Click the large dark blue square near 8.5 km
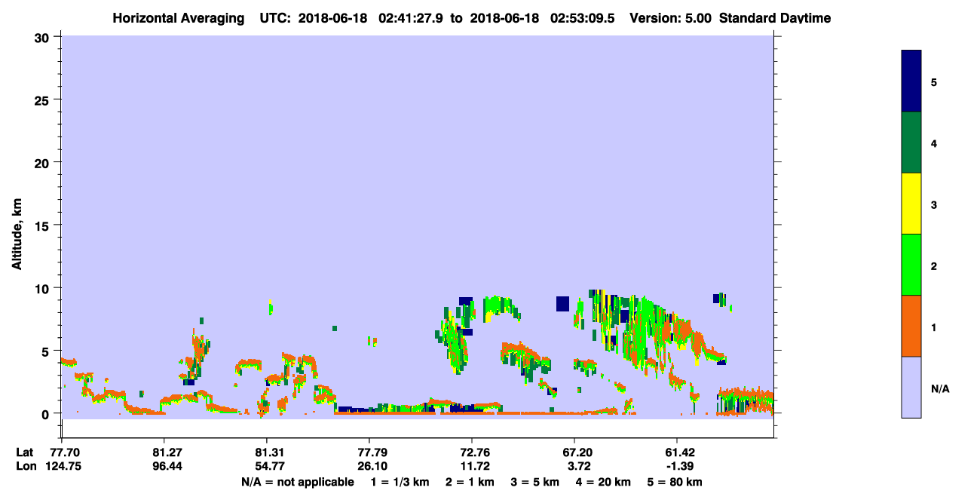The height and width of the screenshot is (503, 980). 562,303
